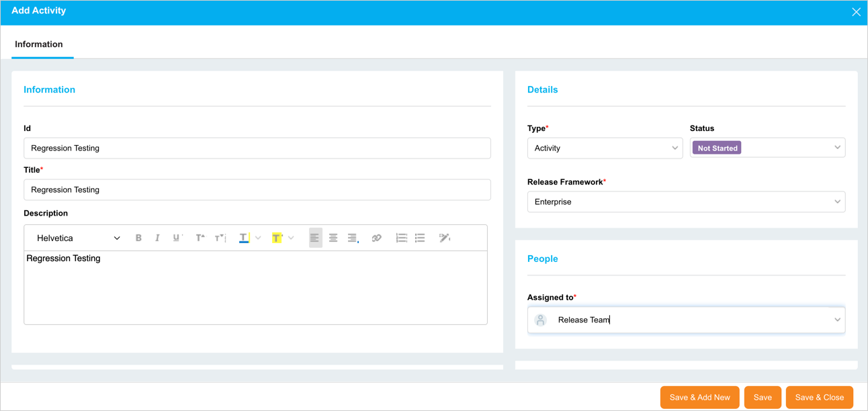Insert a bulleted list

coord(420,238)
